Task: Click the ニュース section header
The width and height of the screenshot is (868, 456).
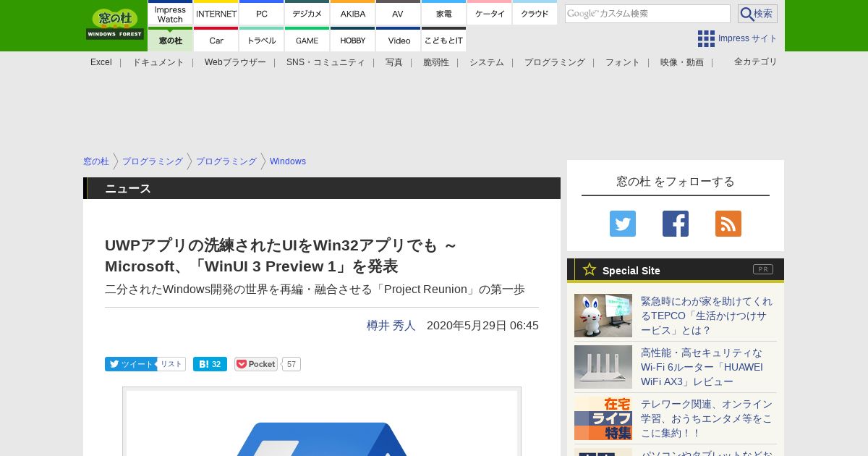Action: [x=322, y=188]
